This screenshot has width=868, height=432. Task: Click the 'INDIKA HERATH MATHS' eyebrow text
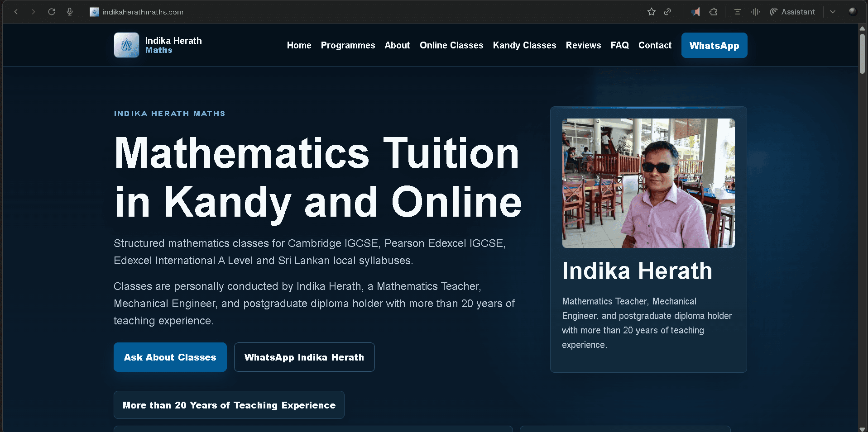click(x=169, y=114)
